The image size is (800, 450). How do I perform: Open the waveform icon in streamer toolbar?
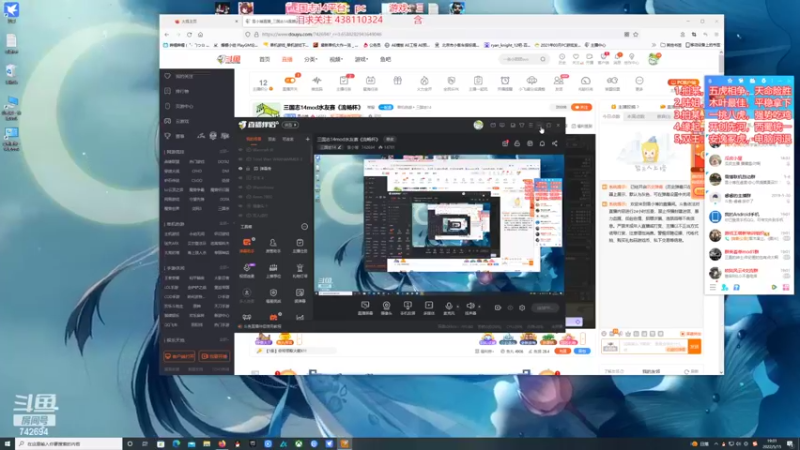click(317, 81)
